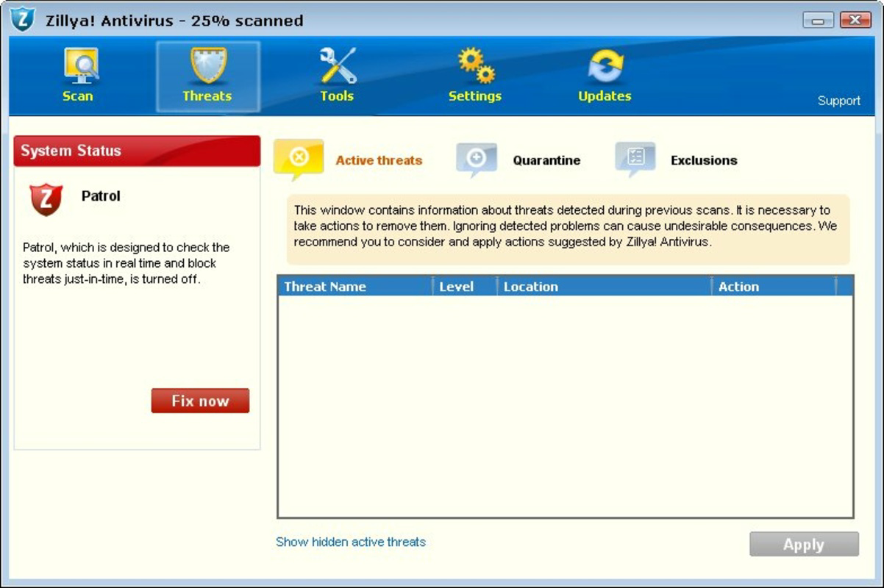Click the Apply button
884x588 pixels.
pos(804,545)
